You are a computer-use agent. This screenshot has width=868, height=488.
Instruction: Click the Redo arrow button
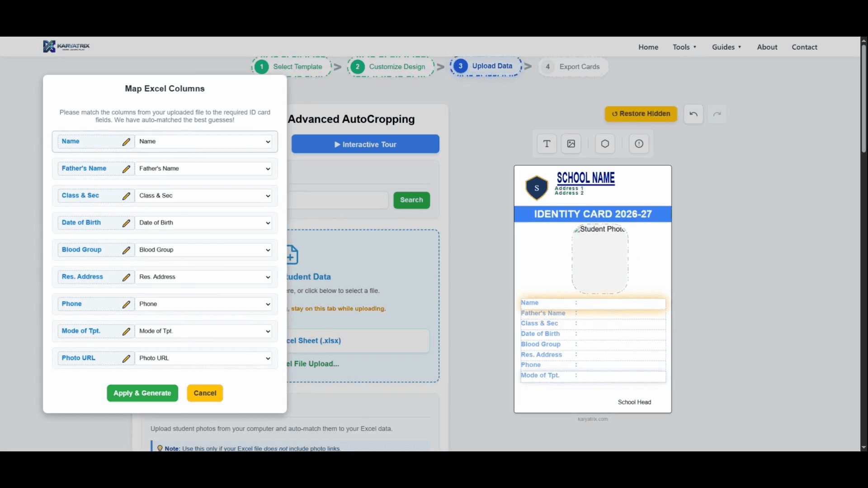click(x=717, y=114)
